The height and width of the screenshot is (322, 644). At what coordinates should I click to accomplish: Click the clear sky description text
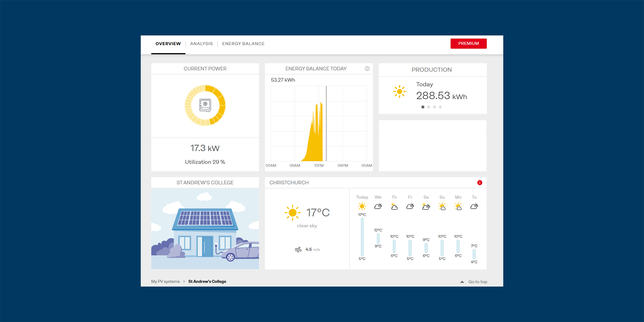307,226
